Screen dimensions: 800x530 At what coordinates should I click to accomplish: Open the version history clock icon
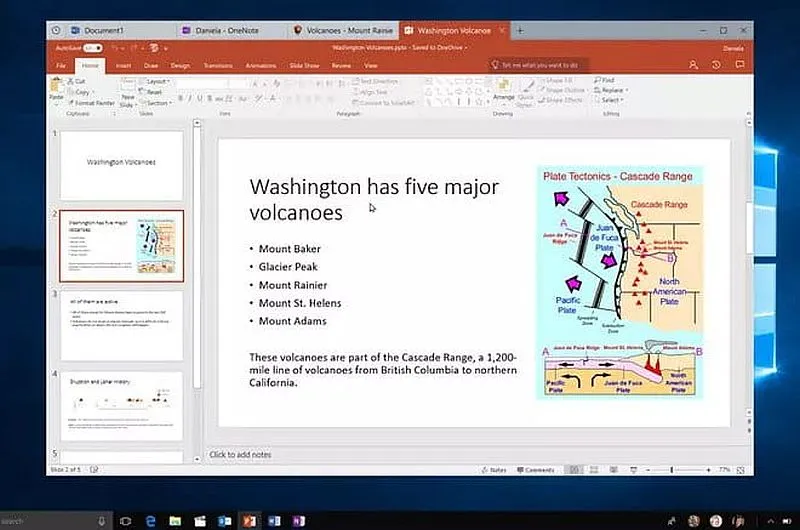pyautogui.click(x=716, y=65)
